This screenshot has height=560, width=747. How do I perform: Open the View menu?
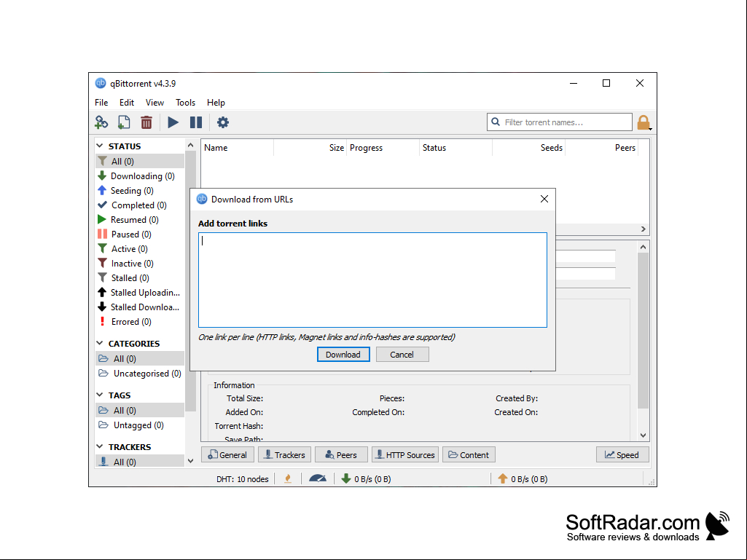point(155,103)
